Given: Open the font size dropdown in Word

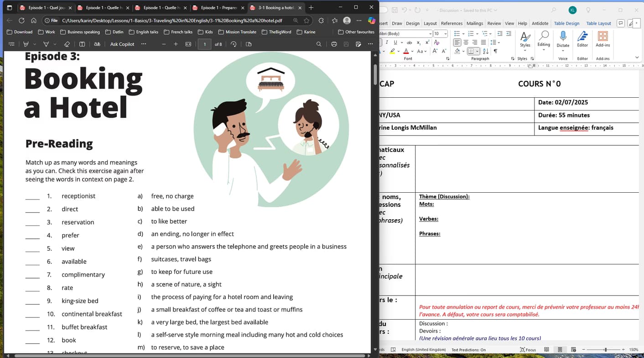Looking at the screenshot, I should 445,34.
